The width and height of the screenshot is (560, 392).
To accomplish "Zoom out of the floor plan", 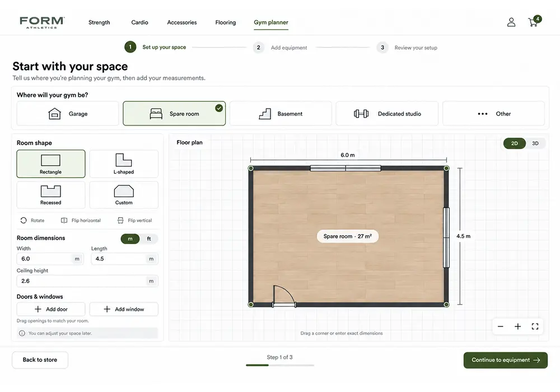I will point(500,326).
